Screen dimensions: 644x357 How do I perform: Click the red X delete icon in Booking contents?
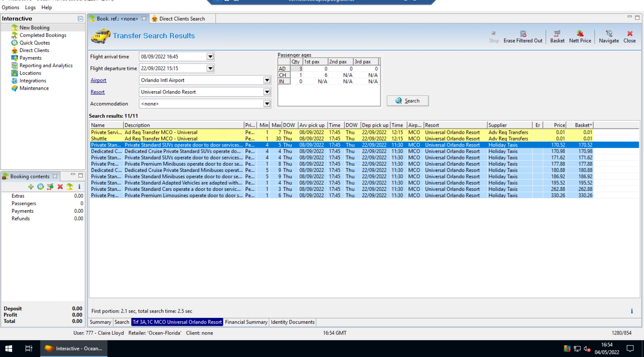[x=60, y=187]
